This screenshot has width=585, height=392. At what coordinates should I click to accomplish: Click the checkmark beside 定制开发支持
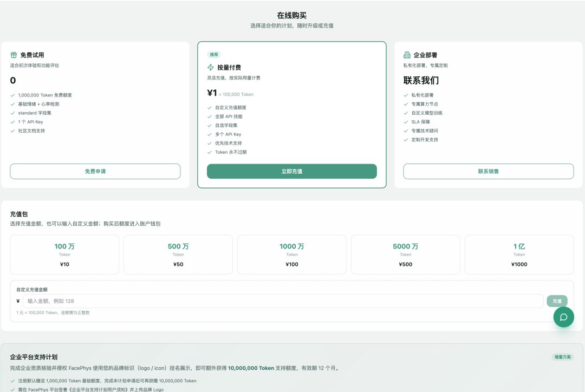(x=406, y=140)
